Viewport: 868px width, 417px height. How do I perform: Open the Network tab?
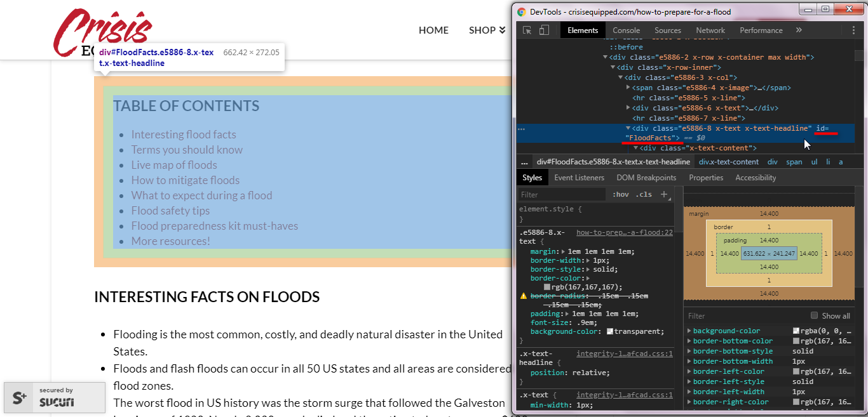[710, 30]
